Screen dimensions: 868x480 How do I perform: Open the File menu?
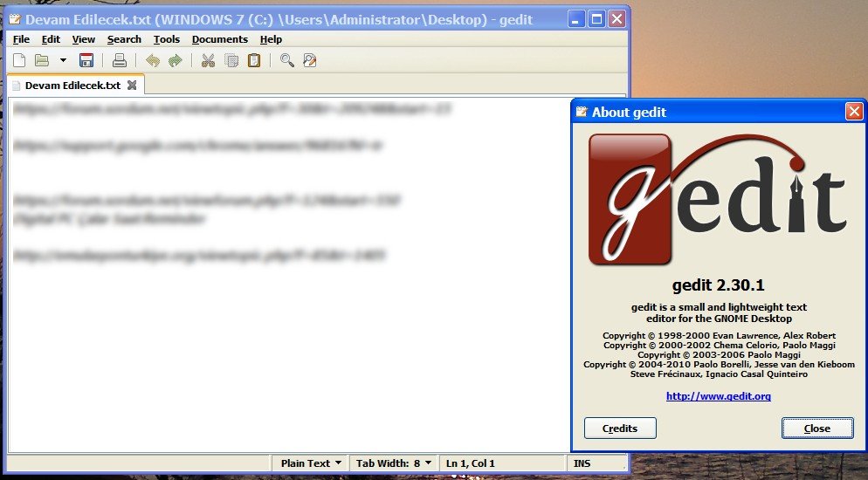tap(21, 39)
